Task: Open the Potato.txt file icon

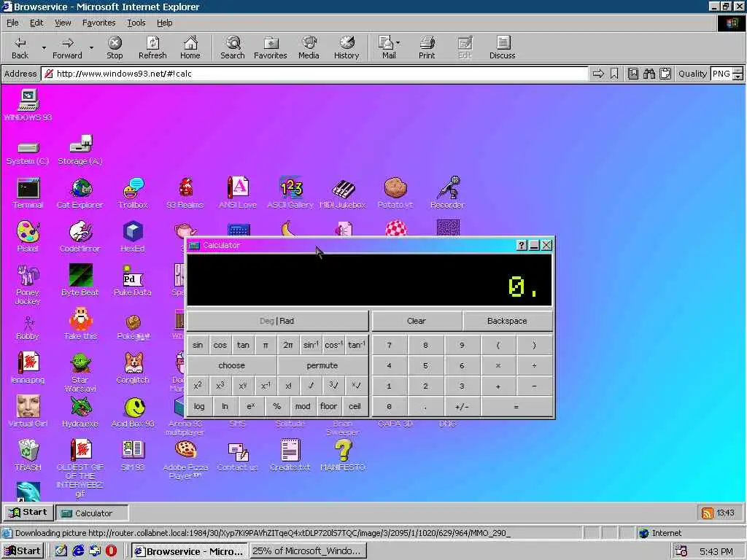Action: [395, 192]
